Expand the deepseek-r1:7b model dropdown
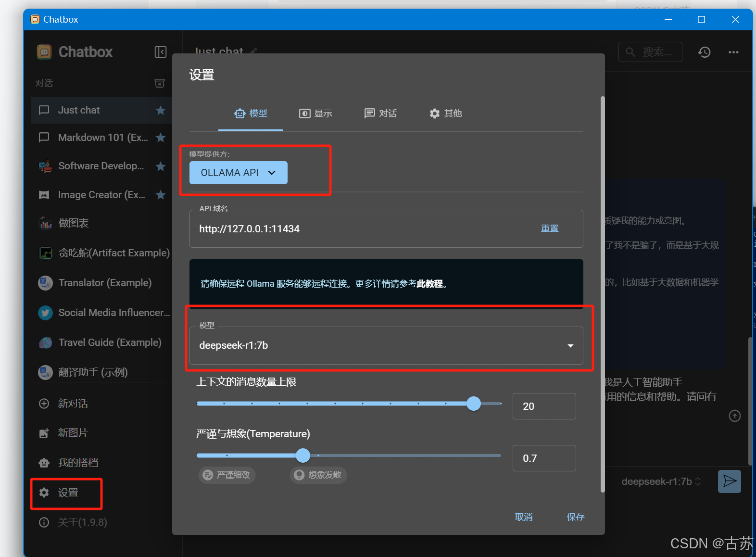Screen dimensions: 756x557 [x=386, y=345]
